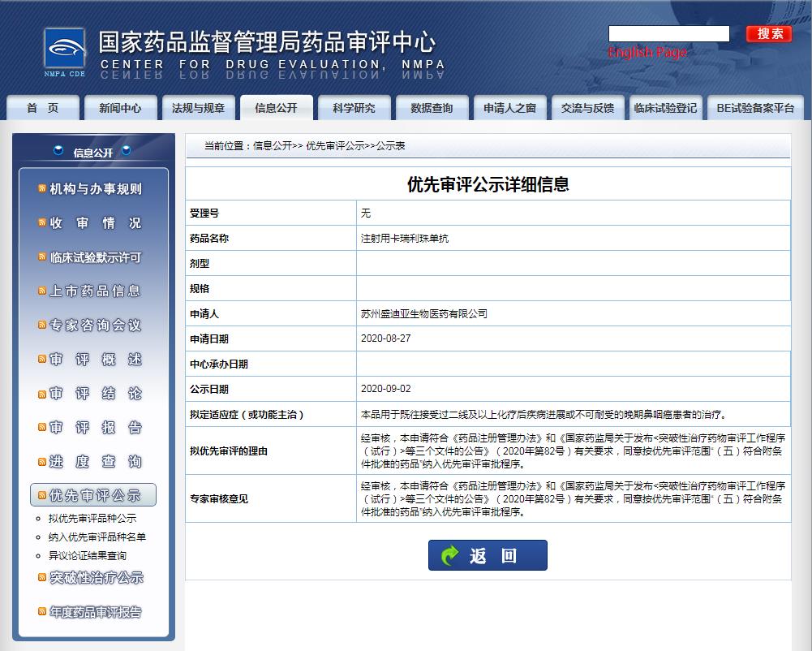
Task: Open 临床试验默示许可 sidebar entry
Action: click(96, 257)
